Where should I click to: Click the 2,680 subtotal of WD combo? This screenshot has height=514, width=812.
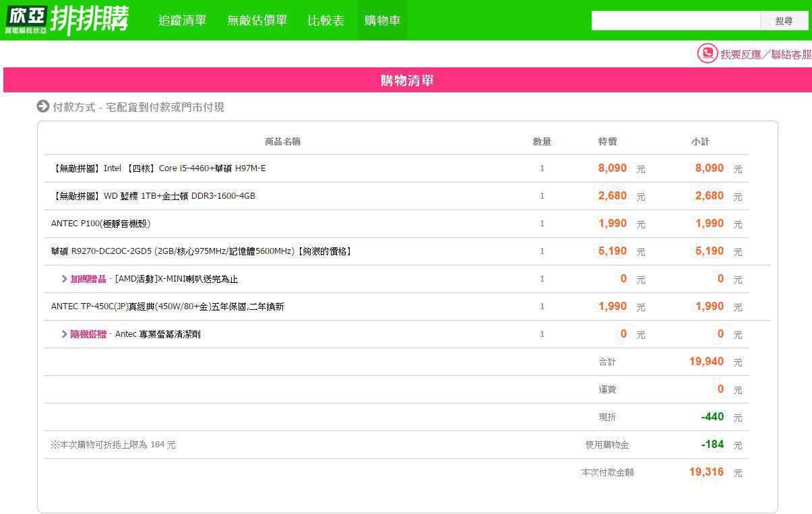[710, 196]
